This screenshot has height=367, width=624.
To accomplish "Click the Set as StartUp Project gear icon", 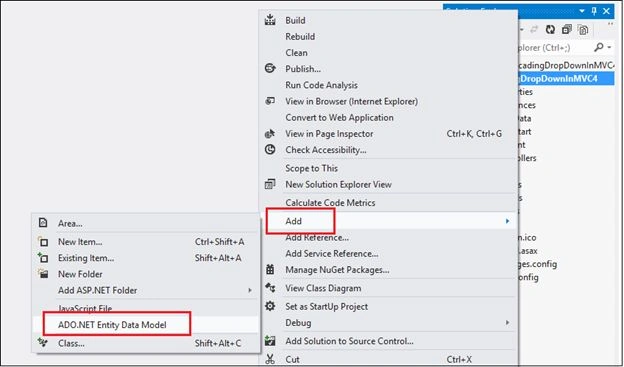I will [270, 306].
